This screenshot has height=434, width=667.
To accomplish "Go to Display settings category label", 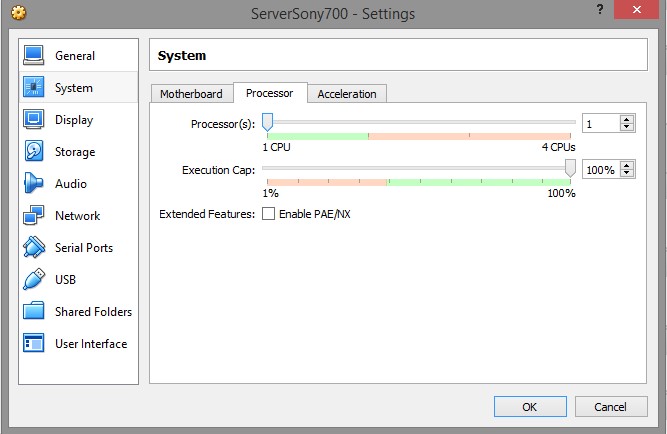I will coord(74,120).
